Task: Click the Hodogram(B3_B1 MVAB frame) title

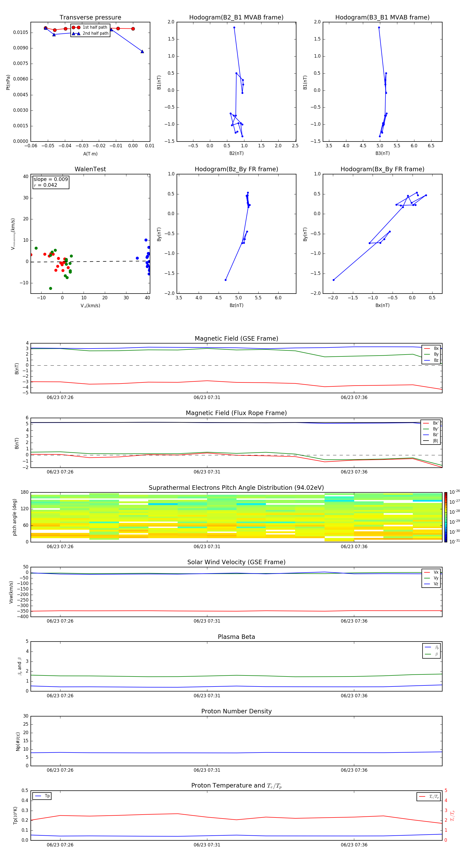Action: (382, 18)
